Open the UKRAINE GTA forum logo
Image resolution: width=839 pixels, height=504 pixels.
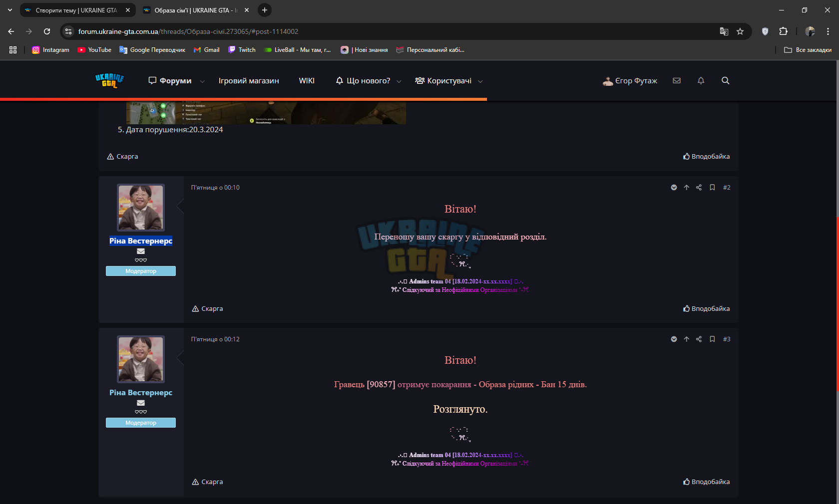point(109,80)
